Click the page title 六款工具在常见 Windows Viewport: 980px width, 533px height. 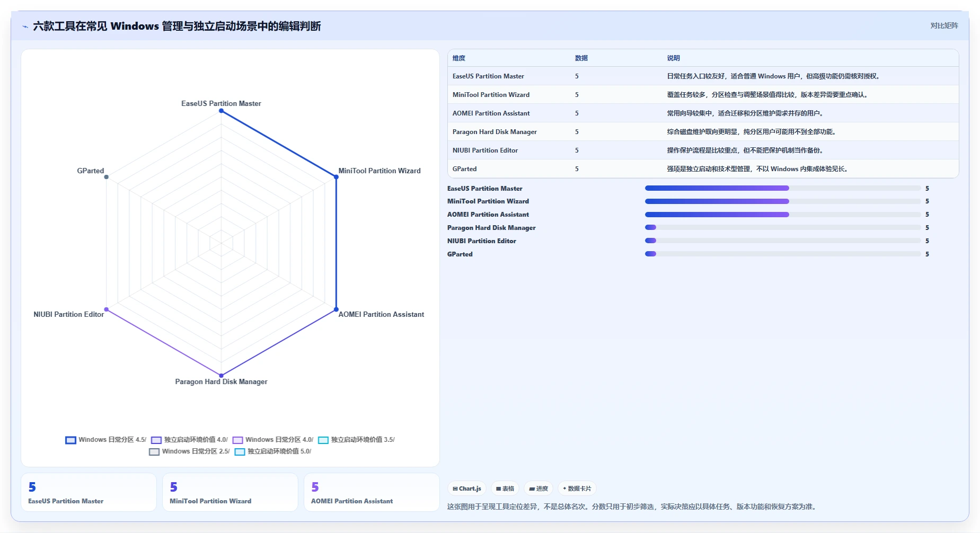[x=177, y=26]
